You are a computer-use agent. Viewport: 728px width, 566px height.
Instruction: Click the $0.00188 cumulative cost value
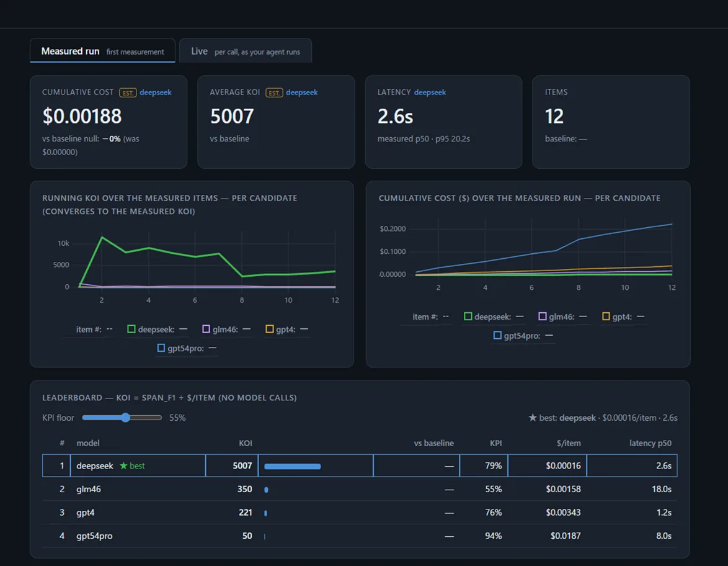pyautogui.click(x=82, y=116)
